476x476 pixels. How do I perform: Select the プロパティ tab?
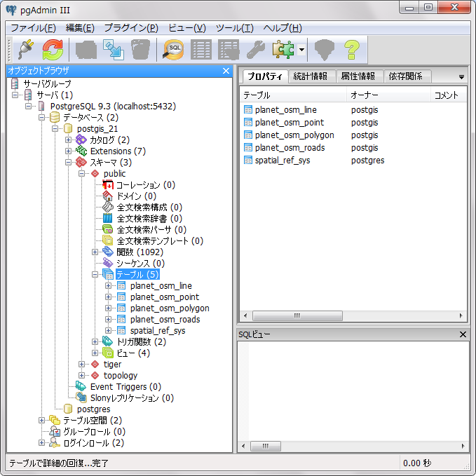pyautogui.click(x=265, y=76)
